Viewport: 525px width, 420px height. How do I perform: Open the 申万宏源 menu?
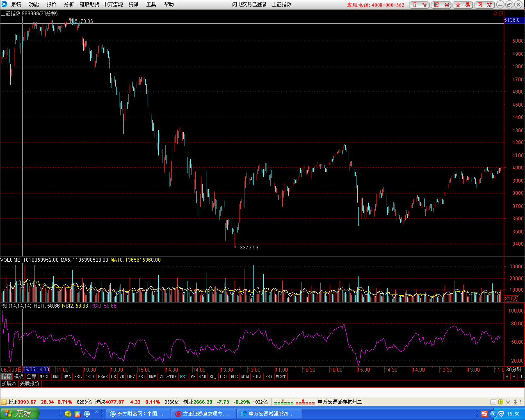(113, 5)
